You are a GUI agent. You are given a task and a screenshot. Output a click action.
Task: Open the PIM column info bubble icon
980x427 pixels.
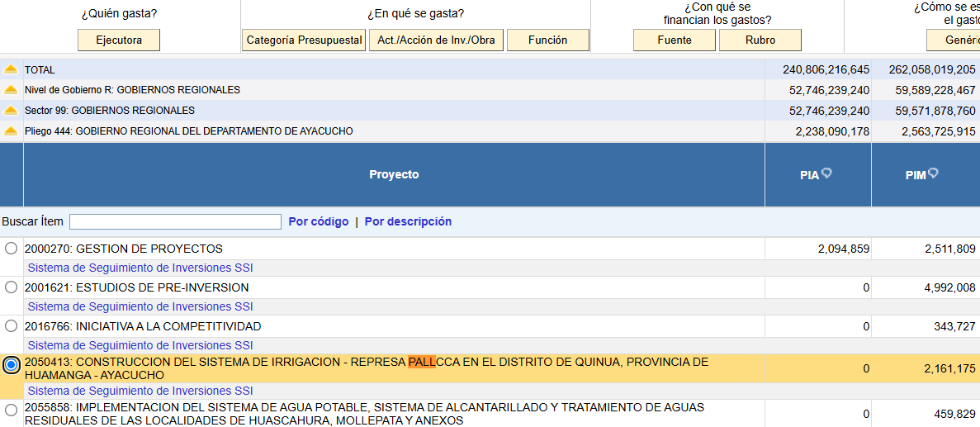(x=933, y=173)
